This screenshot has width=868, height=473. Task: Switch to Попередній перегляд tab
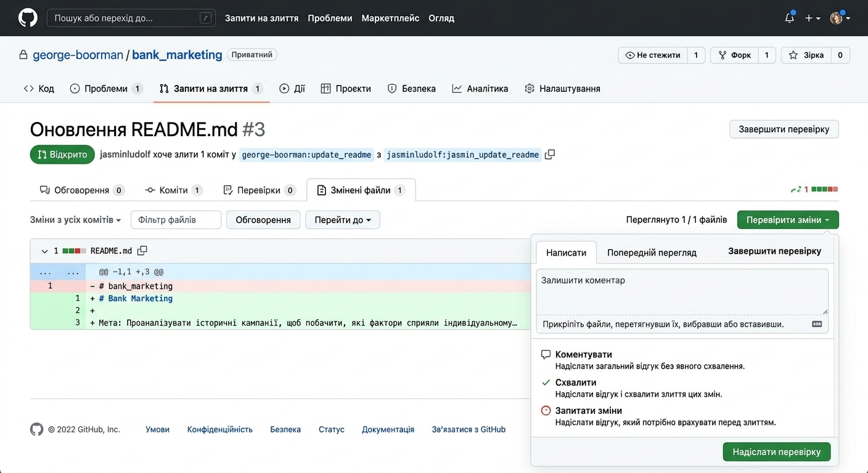(x=652, y=253)
